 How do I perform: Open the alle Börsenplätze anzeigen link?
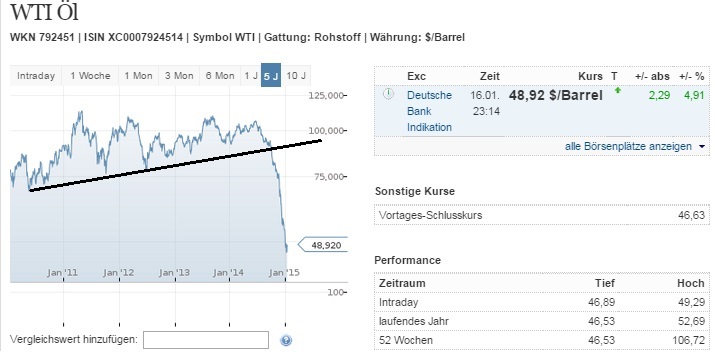(x=628, y=146)
